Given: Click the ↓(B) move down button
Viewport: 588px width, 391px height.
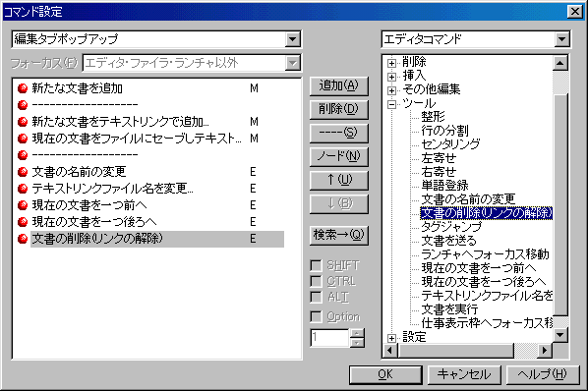Looking at the screenshot, I should tap(339, 203).
